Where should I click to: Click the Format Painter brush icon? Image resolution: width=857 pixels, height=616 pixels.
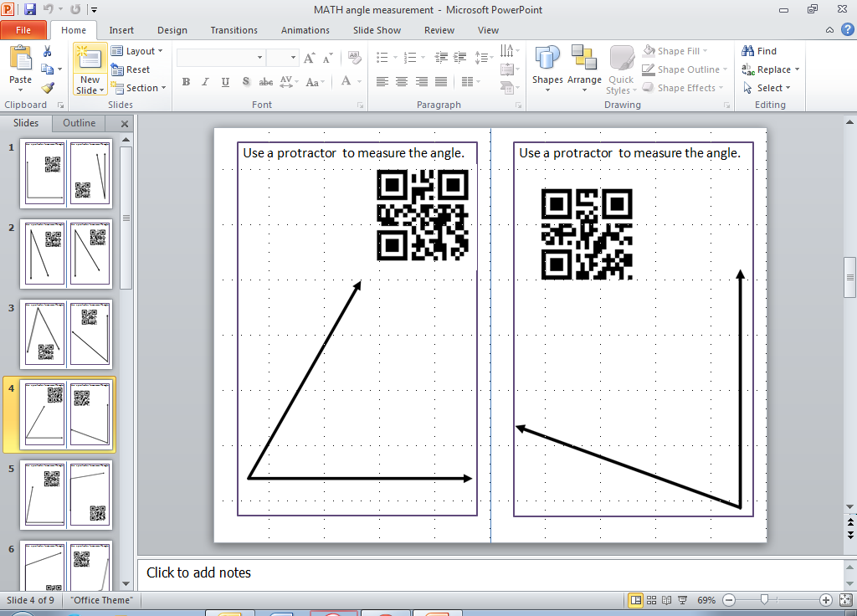point(48,88)
